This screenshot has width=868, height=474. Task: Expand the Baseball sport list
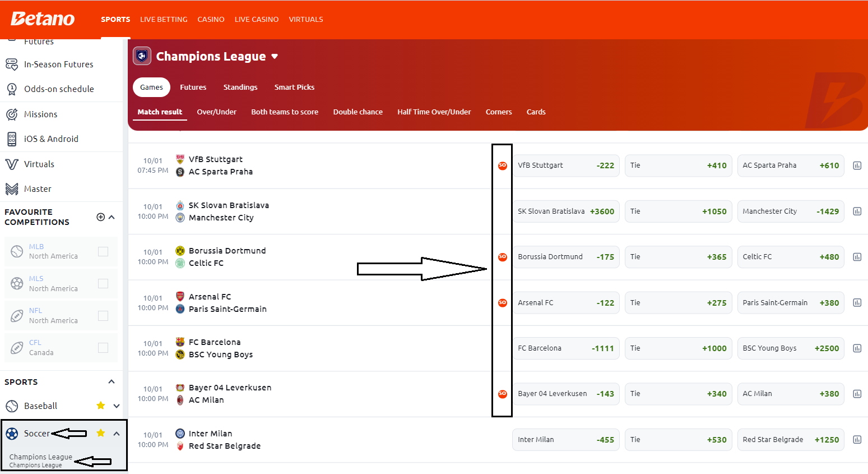tap(117, 406)
